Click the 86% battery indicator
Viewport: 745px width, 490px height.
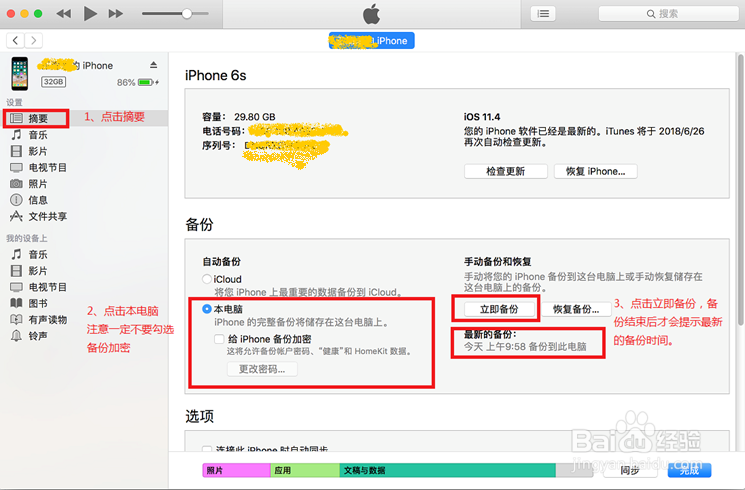(138, 83)
